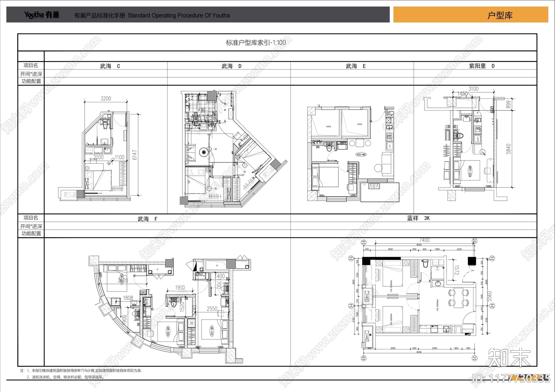Click the orange 户型库 banner
The height and width of the screenshot is (392, 555).
[471, 15]
